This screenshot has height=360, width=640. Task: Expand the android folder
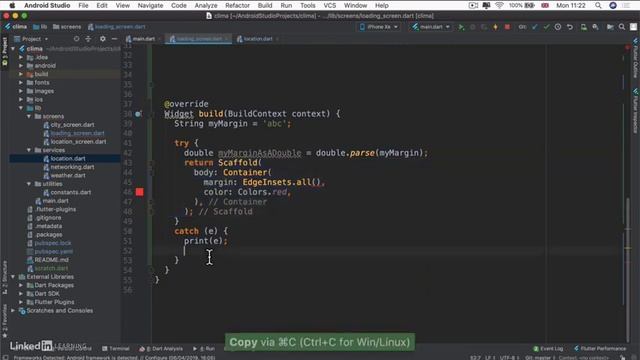(x=21, y=65)
